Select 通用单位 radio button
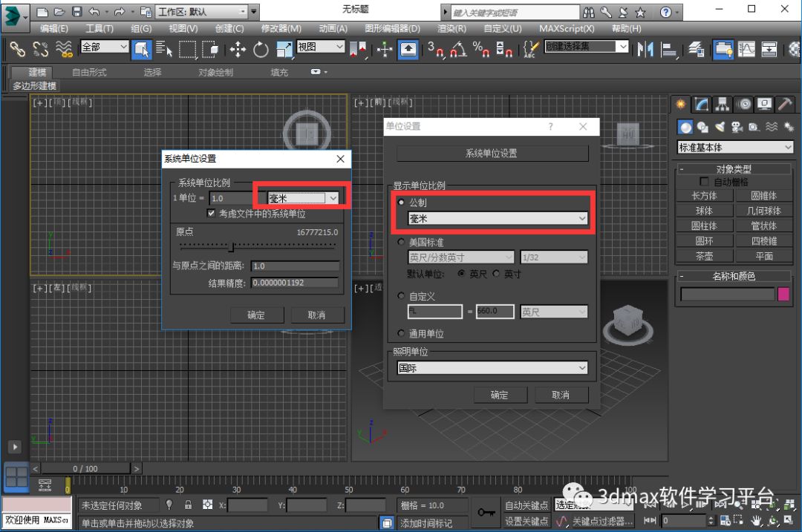 (401, 333)
